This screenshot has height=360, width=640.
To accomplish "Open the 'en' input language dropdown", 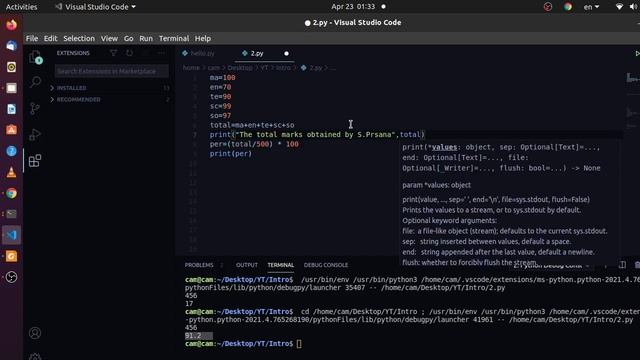I will [591, 7].
